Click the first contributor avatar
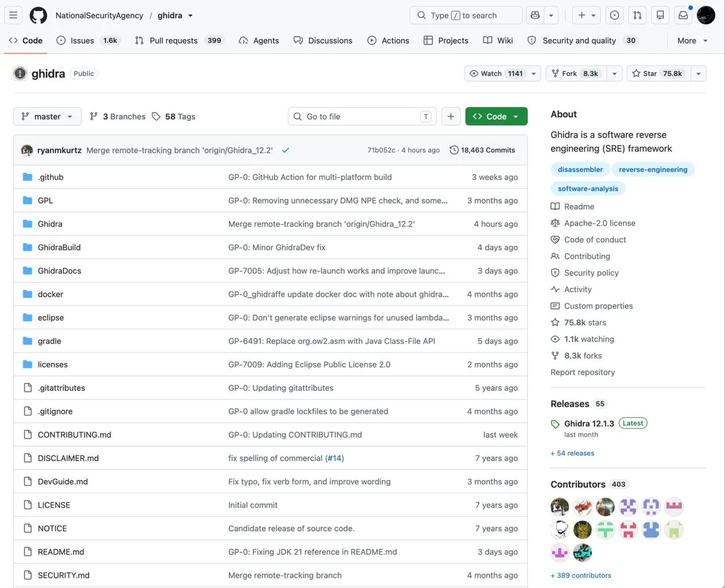 pyautogui.click(x=560, y=506)
